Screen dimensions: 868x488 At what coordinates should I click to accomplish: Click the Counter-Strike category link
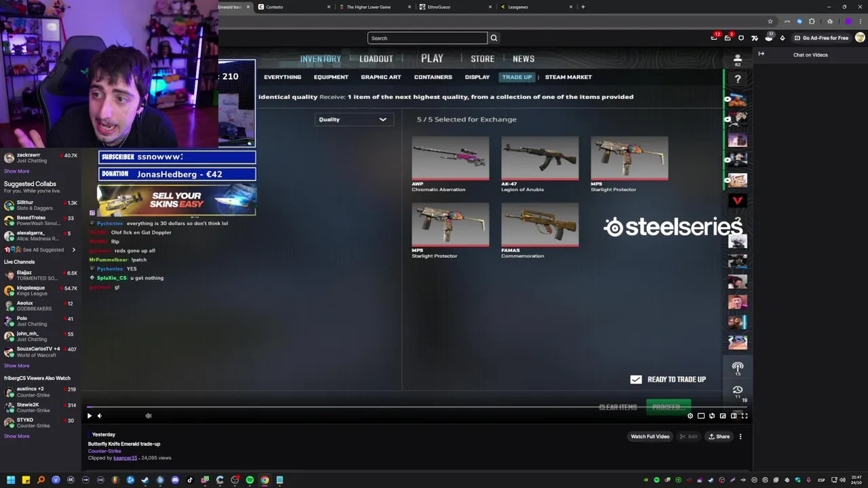click(x=104, y=451)
